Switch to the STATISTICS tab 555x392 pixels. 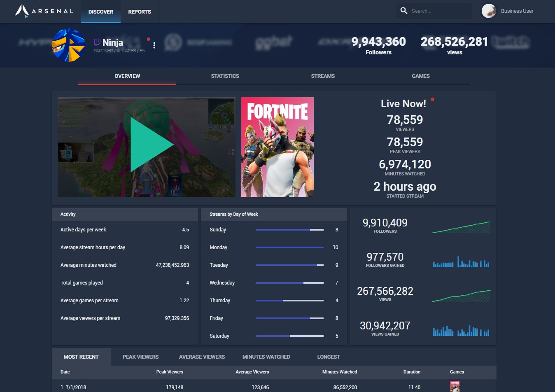(x=225, y=76)
